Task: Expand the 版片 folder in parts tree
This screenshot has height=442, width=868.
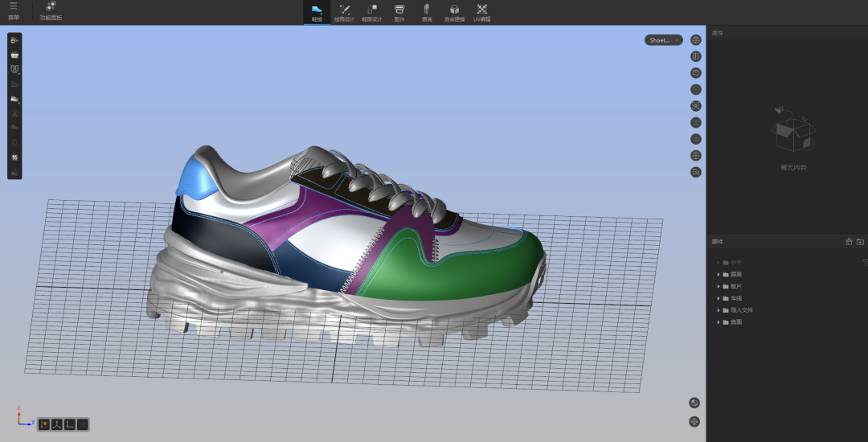Action: pos(718,286)
